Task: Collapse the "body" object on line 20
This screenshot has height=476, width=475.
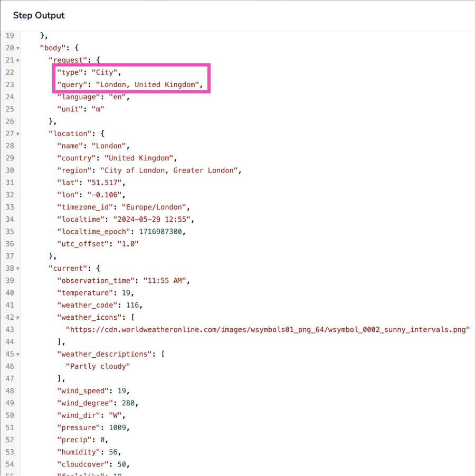Action: pyautogui.click(x=18, y=48)
